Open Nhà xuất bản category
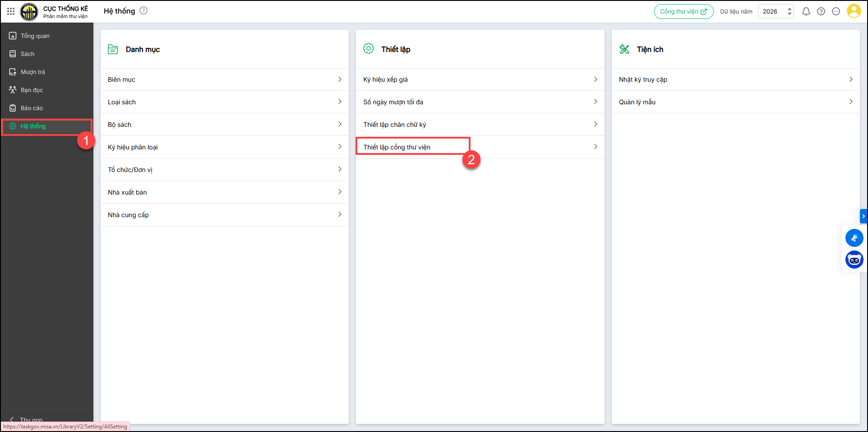Viewport: 868px width, 432px height. [224, 192]
